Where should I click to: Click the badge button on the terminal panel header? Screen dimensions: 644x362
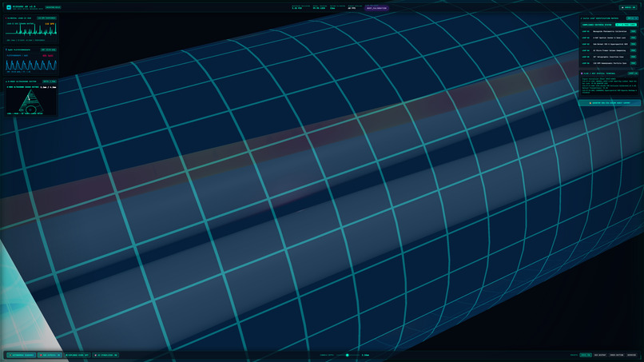pos(633,74)
